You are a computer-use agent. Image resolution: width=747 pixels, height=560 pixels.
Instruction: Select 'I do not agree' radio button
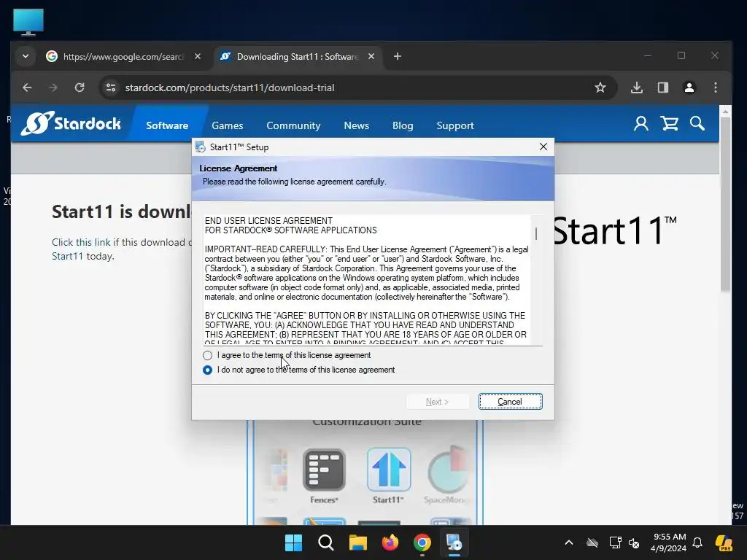207,370
